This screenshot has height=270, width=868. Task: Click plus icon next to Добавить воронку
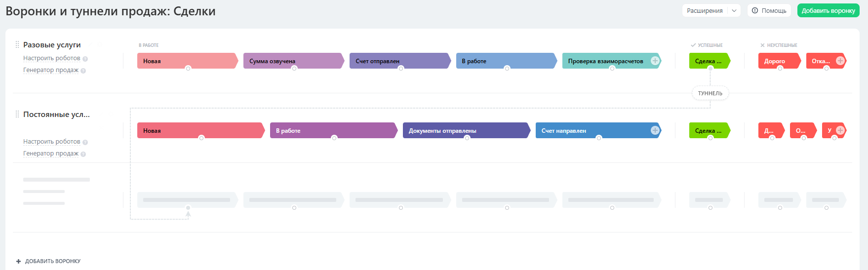coord(18,261)
